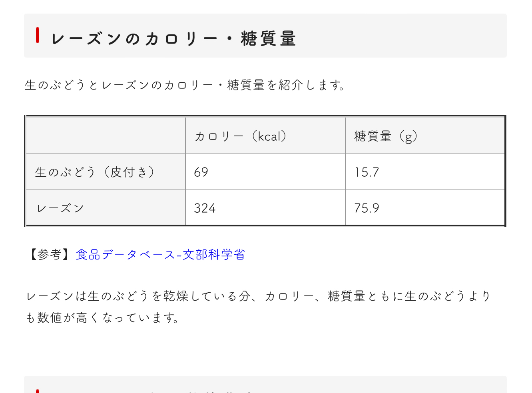The width and height of the screenshot is (532, 393).
Task: Click the 【参考】 reference label
Action: [50, 255]
